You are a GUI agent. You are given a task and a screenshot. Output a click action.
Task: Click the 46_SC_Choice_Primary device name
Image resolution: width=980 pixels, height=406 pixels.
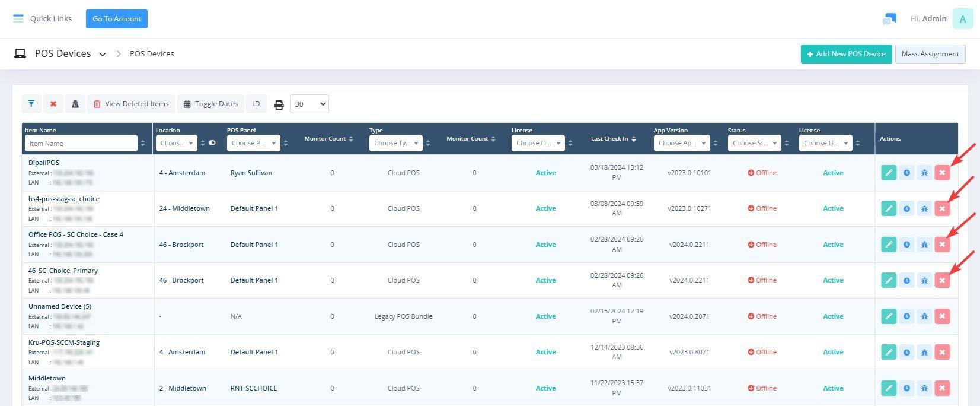click(x=63, y=271)
